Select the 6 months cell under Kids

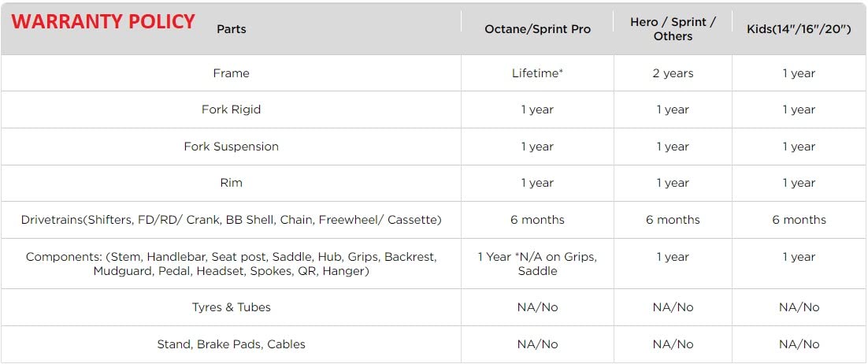[x=799, y=220]
